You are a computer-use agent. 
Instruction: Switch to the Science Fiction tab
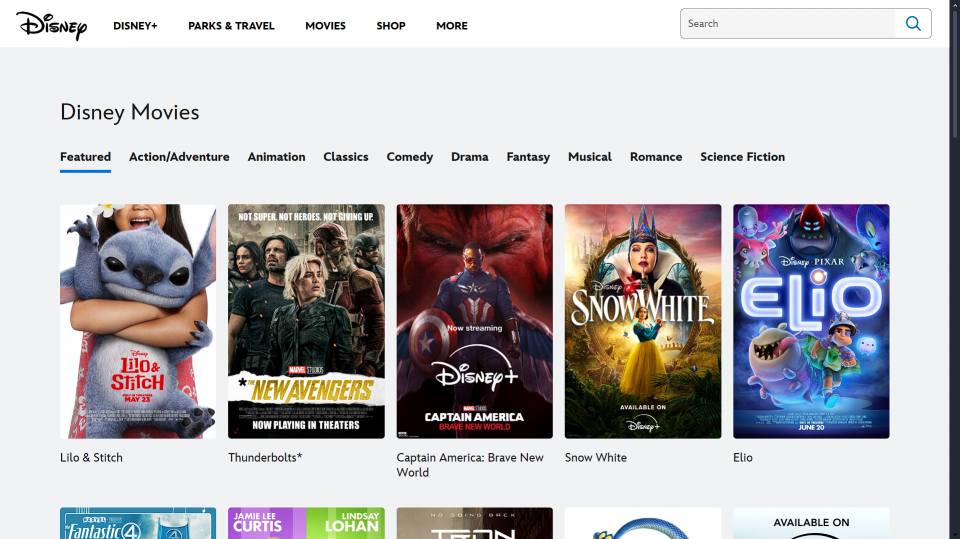[x=743, y=157]
